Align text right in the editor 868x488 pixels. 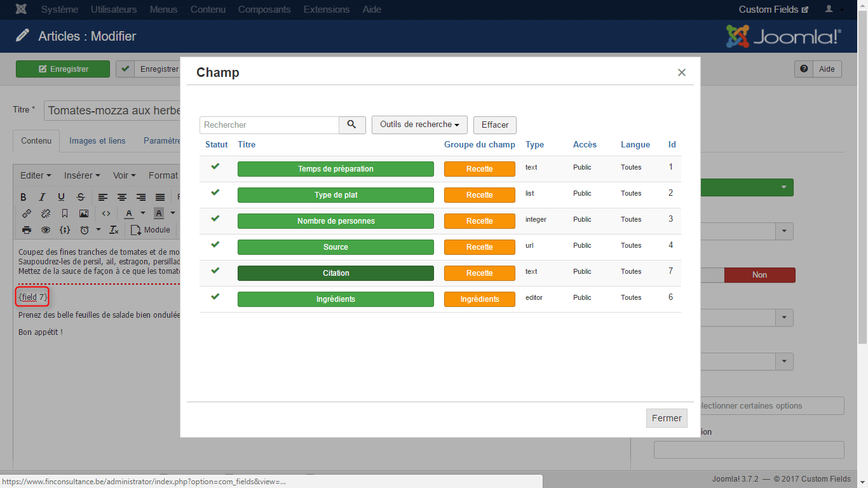(141, 197)
